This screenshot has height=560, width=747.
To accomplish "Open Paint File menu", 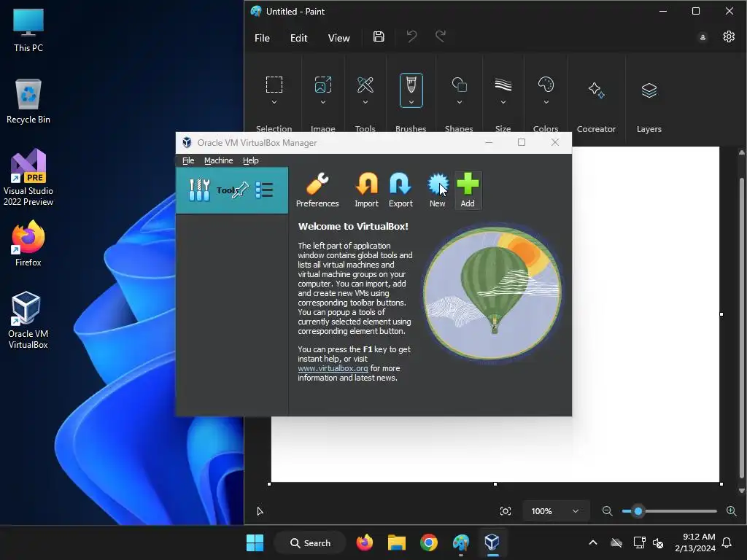I will (262, 38).
